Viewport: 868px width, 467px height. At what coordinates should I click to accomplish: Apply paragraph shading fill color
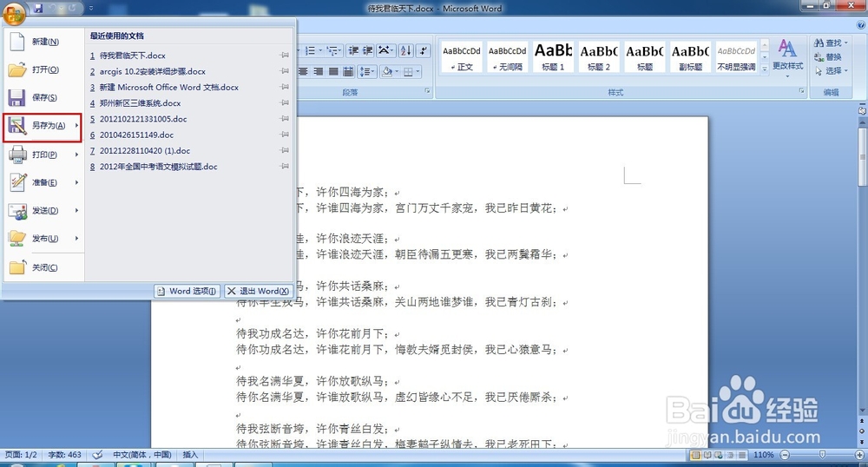[387, 71]
